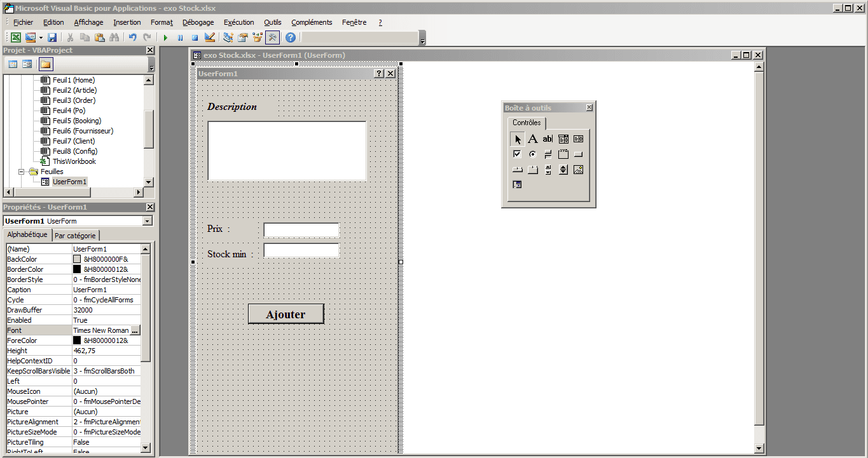Click the Ajouter button on the form
This screenshot has height=458, width=868.
click(286, 314)
